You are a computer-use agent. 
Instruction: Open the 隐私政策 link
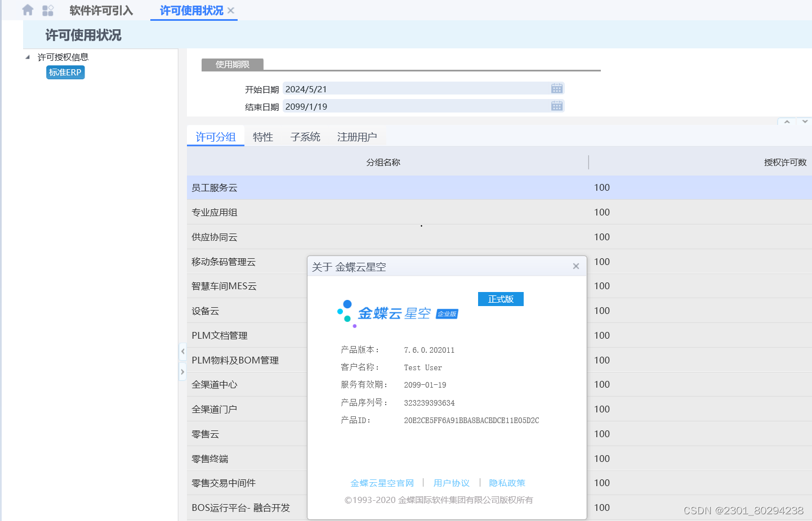(x=507, y=483)
